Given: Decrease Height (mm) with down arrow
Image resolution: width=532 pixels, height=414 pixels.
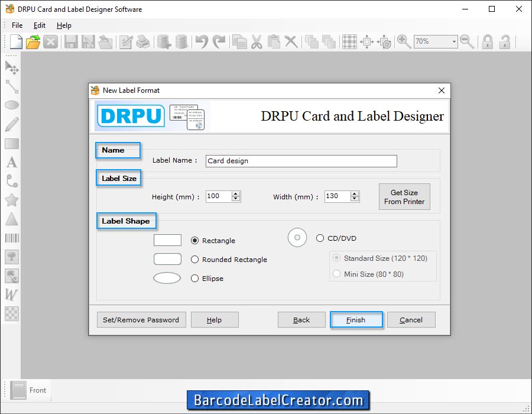Looking at the screenshot, I should (236, 199).
